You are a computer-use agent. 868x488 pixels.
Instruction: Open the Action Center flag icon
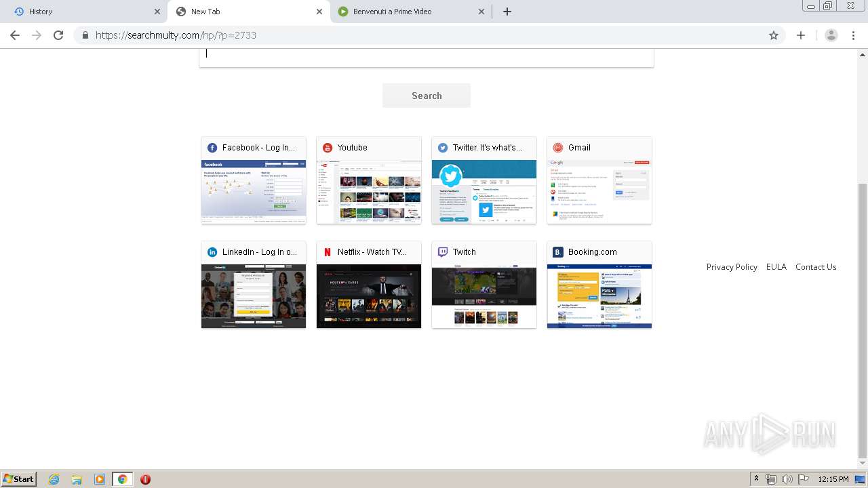pyautogui.click(x=803, y=479)
